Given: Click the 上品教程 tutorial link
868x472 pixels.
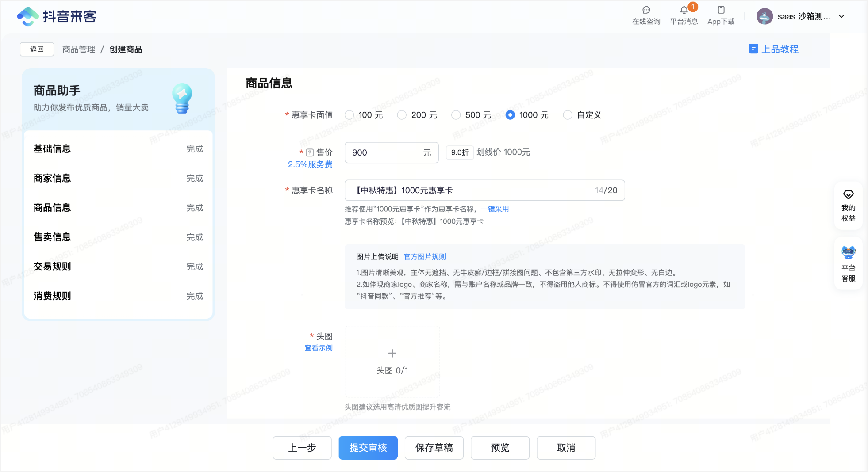Looking at the screenshot, I should 774,49.
